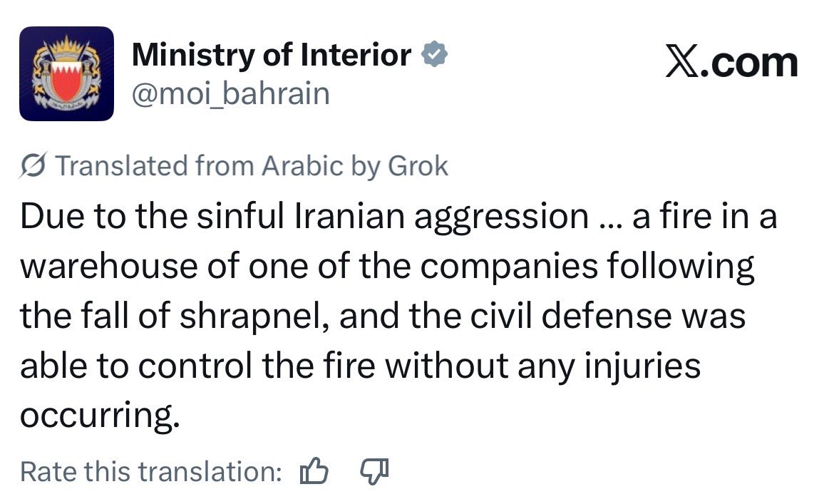
Task: Click the thumbs down translation rating icon
Action: (374, 470)
